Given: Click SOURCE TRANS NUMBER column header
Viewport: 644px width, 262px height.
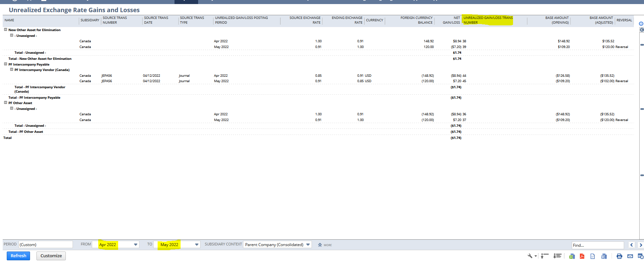Looking at the screenshot, I should (x=115, y=20).
